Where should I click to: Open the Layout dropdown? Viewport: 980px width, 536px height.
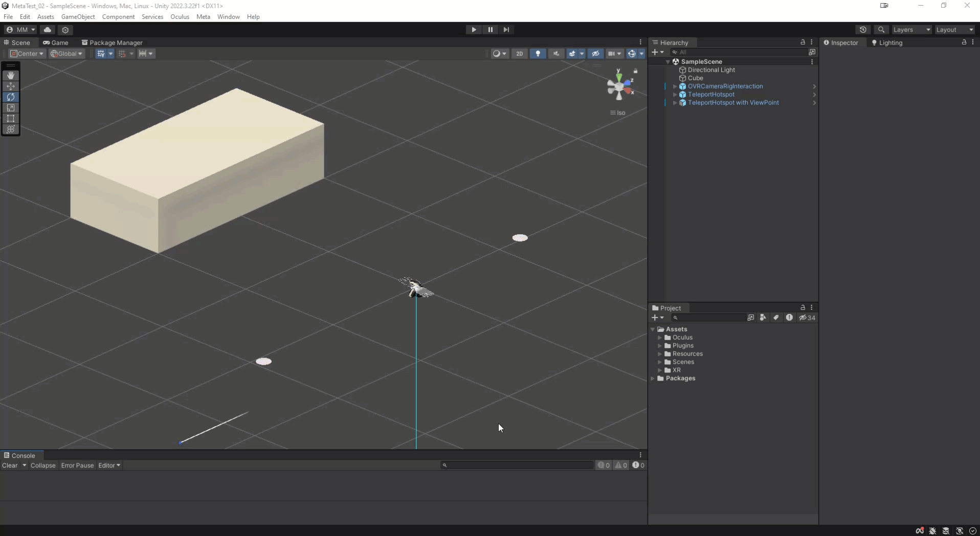click(x=954, y=30)
